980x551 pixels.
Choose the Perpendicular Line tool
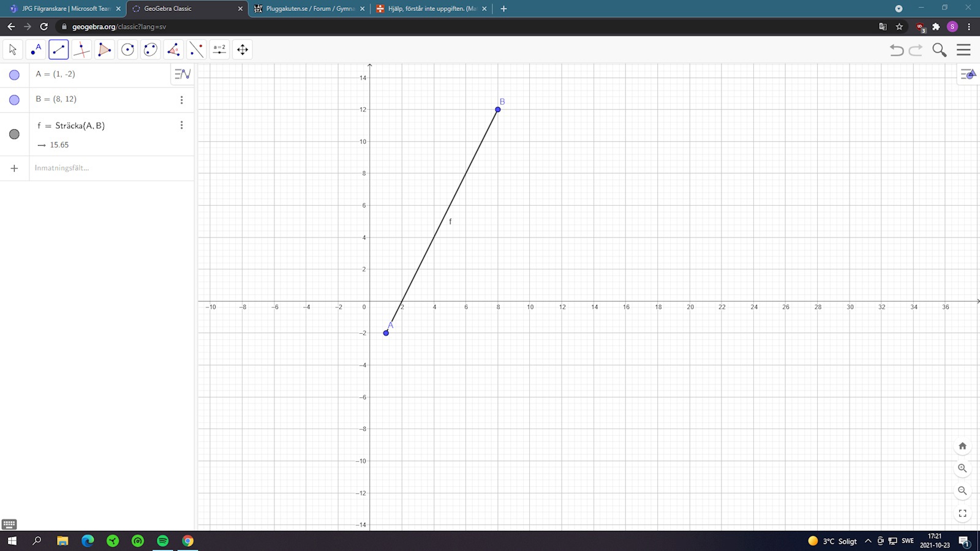pos(81,50)
